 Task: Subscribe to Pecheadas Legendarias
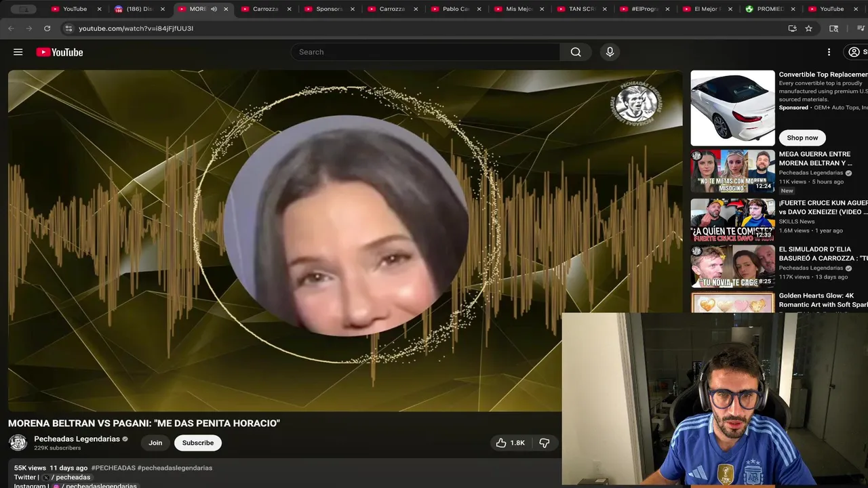click(198, 443)
